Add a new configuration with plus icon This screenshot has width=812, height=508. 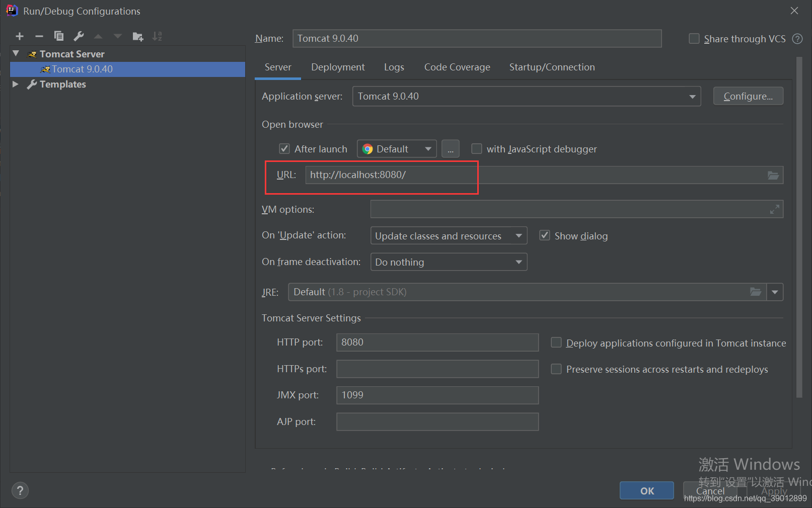click(x=20, y=36)
